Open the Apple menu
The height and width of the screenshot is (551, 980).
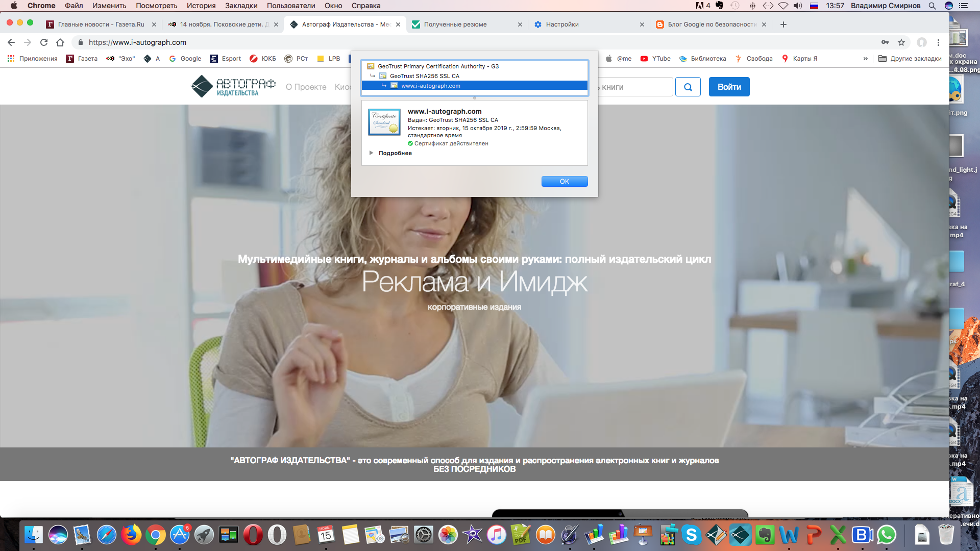[14, 6]
